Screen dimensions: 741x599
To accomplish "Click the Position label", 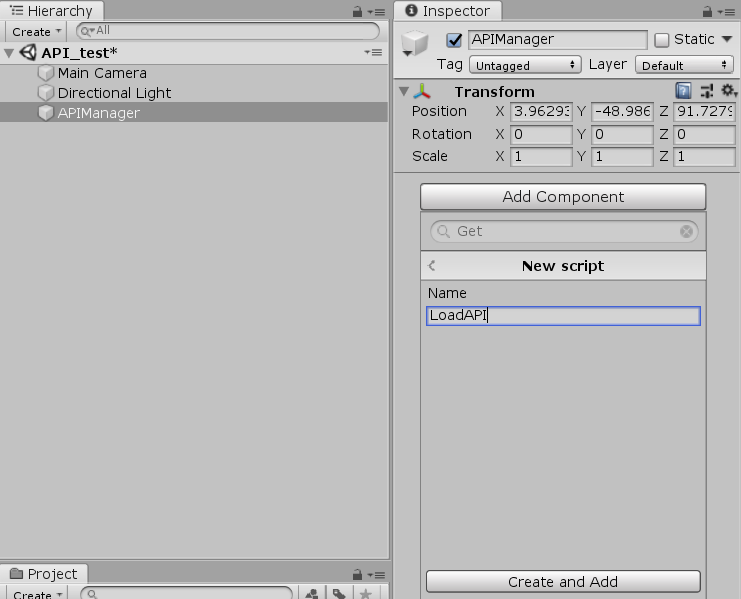I will click(x=439, y=111).
